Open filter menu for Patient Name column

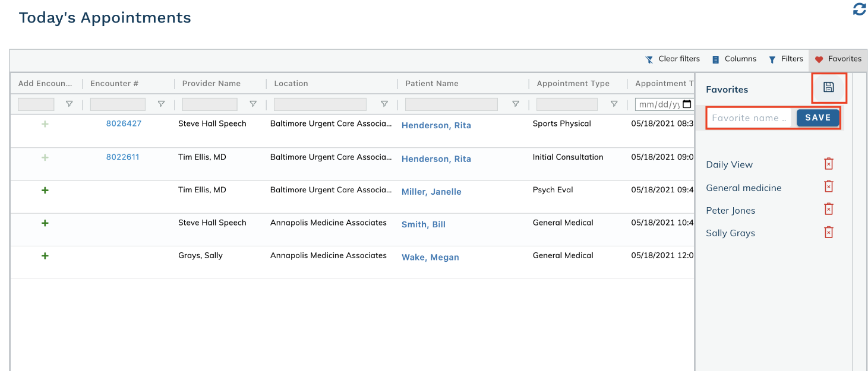[x=516, y=104]
